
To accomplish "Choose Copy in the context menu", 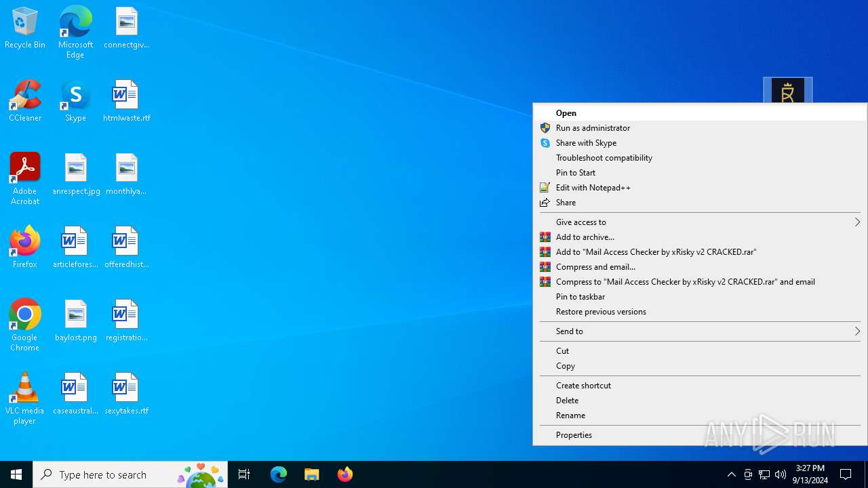I will (700, 366).
